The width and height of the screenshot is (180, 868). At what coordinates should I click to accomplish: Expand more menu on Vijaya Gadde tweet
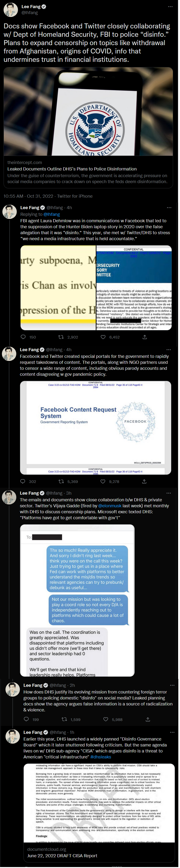tap(169, 493)
